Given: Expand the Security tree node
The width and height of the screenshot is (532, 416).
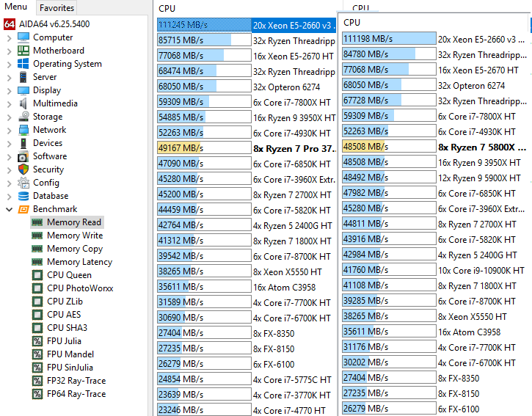Looking at the screenshot, I should (x=9, y=170).
